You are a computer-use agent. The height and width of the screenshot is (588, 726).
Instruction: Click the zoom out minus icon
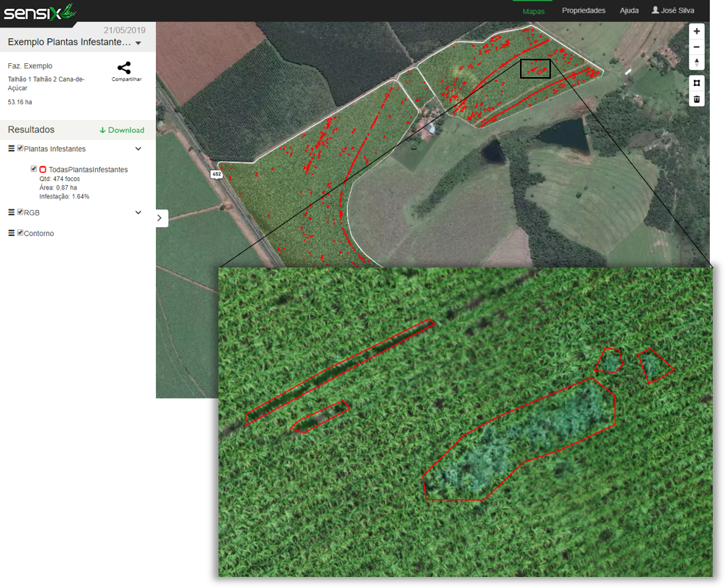pos(697,47)
